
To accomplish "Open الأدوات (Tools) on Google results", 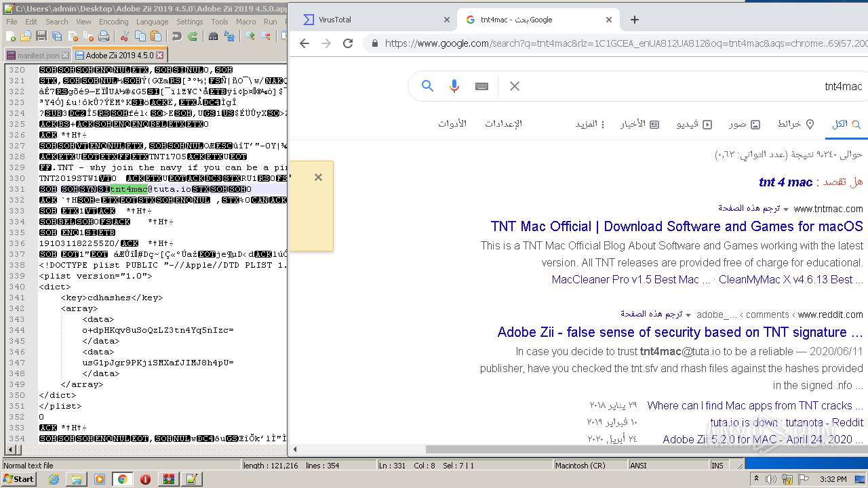I will [x=452, y=124].
